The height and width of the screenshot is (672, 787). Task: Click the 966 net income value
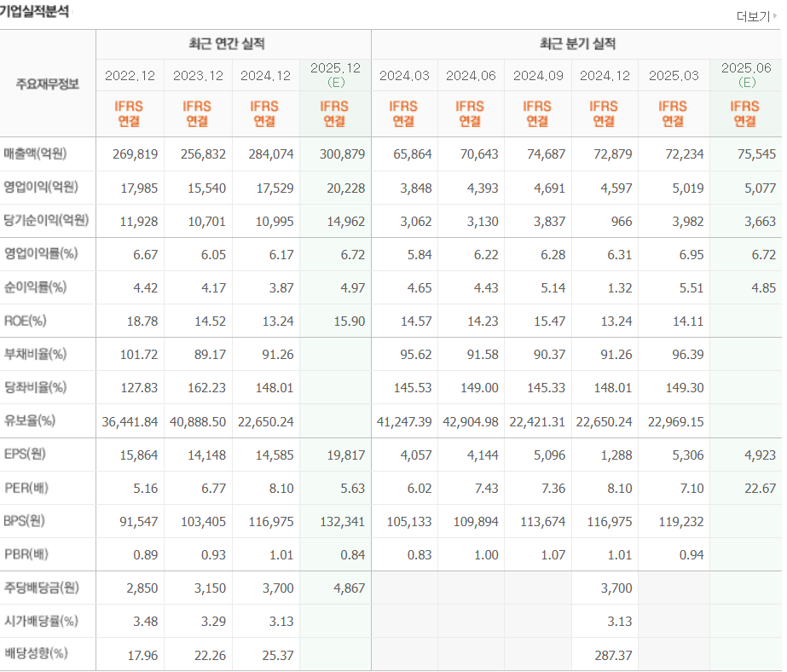[622, 222]
